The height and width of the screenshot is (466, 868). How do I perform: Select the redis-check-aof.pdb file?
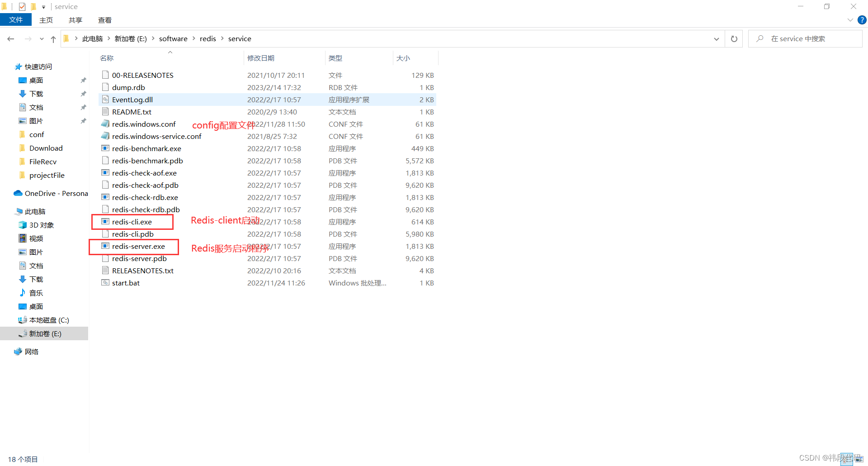pyautogui.click(x=145, y=185)
